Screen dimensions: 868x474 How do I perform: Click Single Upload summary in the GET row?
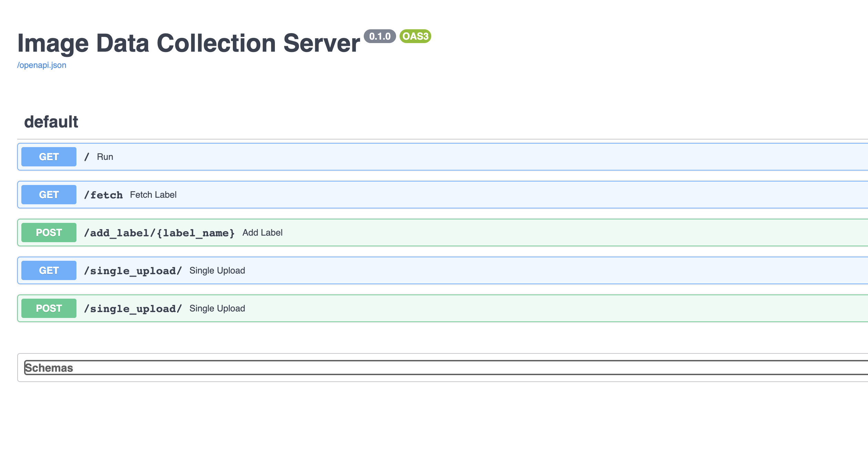(x=217, y=270)
